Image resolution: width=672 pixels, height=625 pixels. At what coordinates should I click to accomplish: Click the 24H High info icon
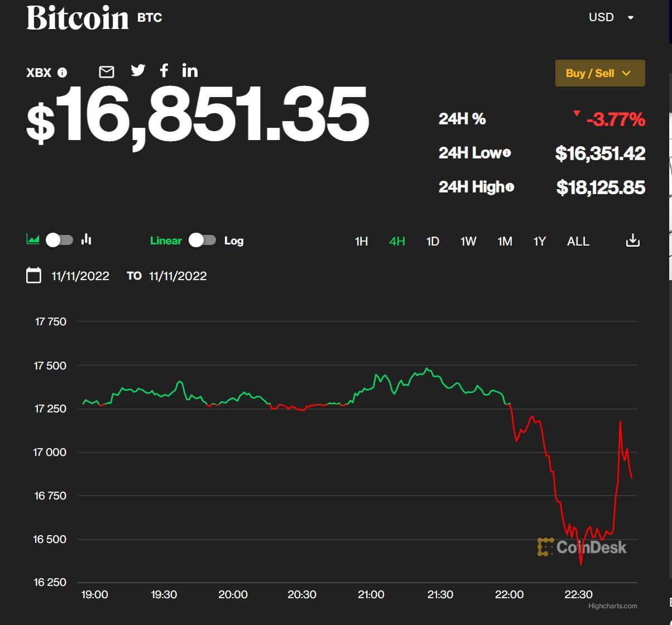coord(510,187)
